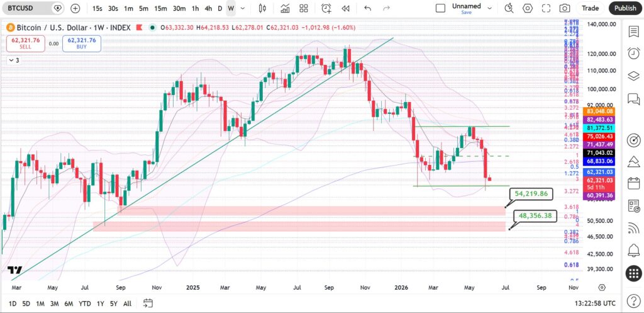The width and height of the screenshot is (644, 313).
Task: Switch to the 1m interval
Action: (x=128, y=8)
